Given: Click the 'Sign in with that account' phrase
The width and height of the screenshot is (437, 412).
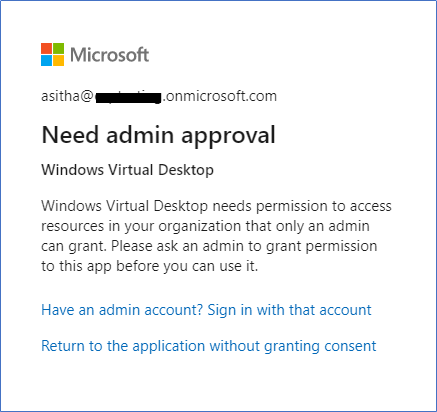Looking at the screenshot, I should coord(289,310).
